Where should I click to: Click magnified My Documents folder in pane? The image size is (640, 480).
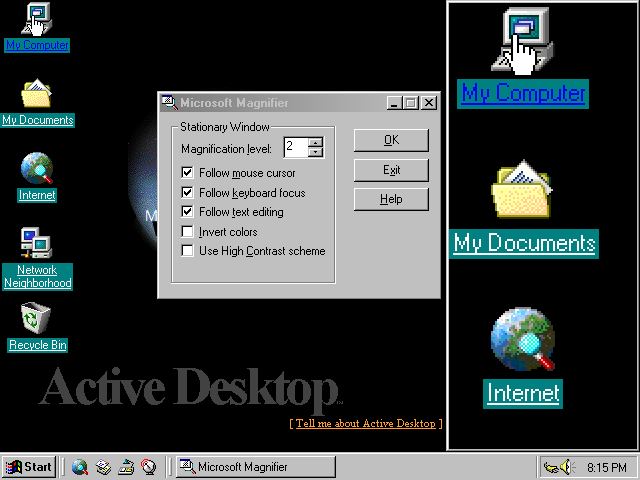pyautogui.click(x=522, y=189)
